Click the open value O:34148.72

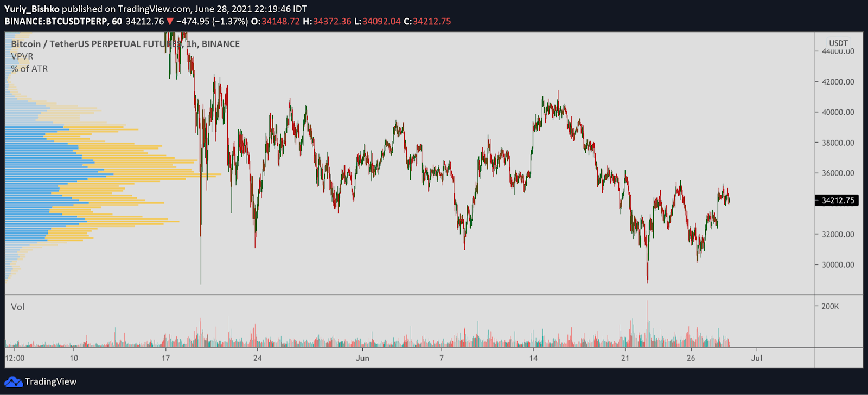coord(275,22)
